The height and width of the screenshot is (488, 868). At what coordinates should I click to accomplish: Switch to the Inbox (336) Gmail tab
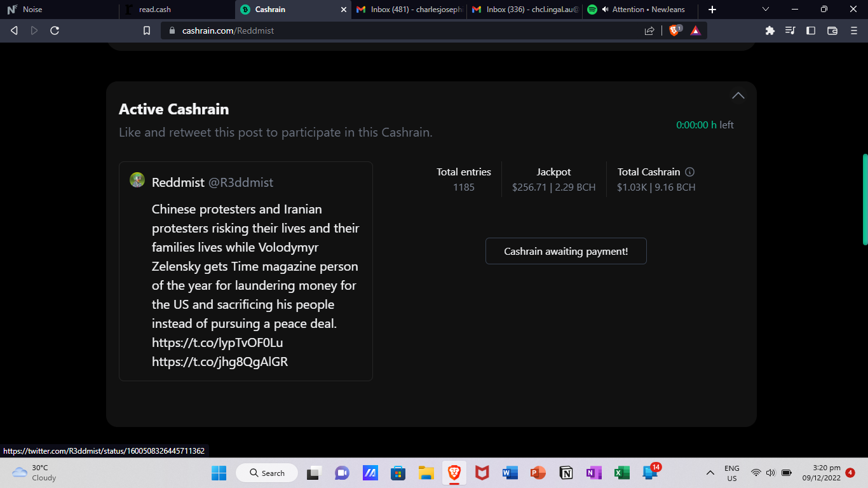click(524, 10)
